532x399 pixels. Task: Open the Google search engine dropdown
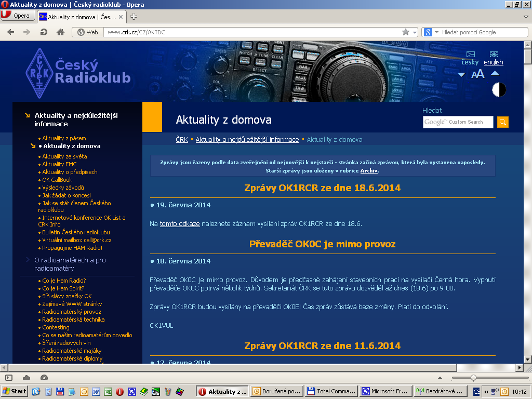[436, 32]
